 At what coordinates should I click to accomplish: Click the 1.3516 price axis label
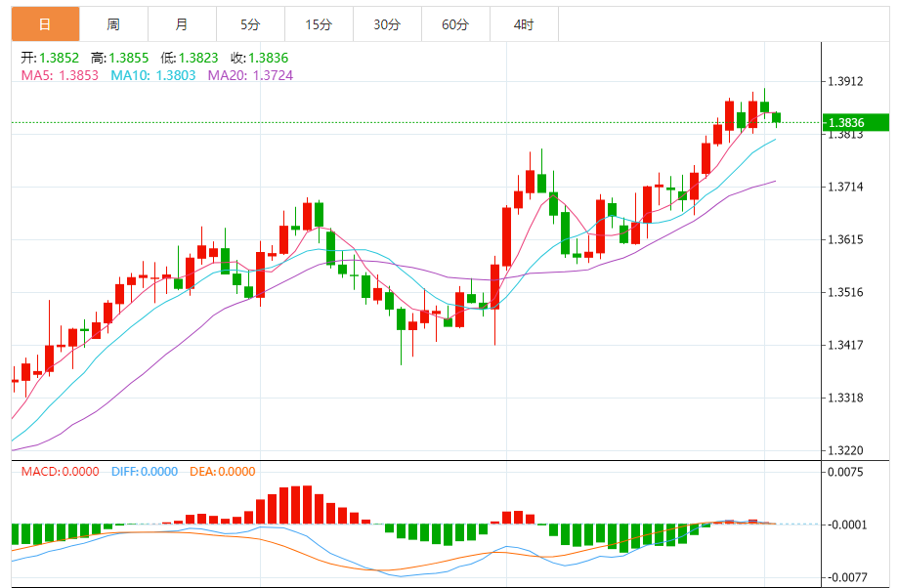(845, 292)
